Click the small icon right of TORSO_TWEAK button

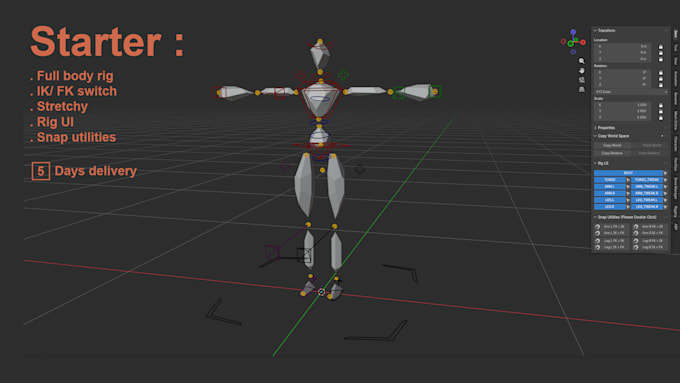click(x=665, y=180)
